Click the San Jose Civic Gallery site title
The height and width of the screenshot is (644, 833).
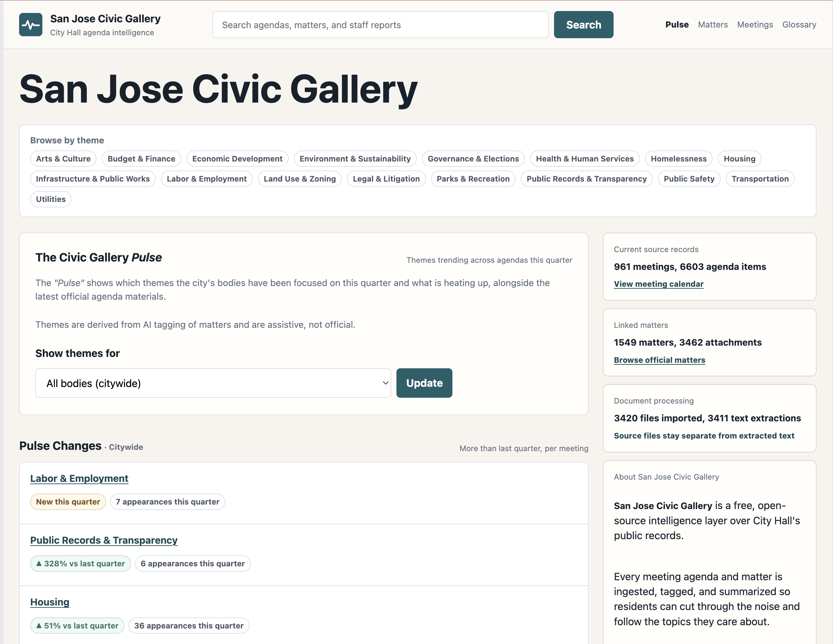tap(105, 19)
